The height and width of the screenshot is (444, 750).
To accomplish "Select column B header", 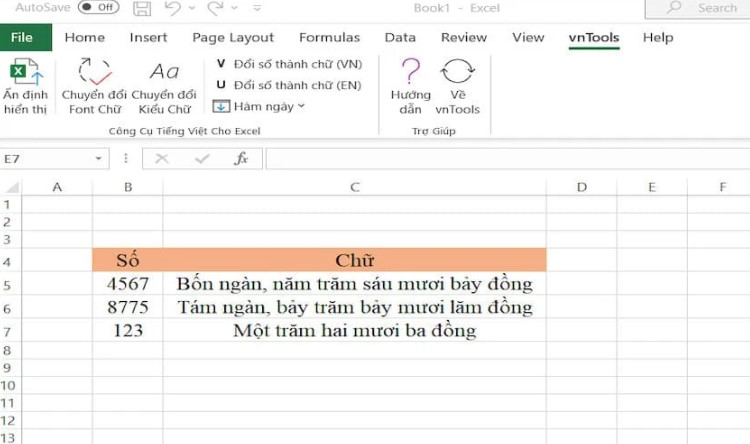I will pyautogui.click(x=128, y=187).
